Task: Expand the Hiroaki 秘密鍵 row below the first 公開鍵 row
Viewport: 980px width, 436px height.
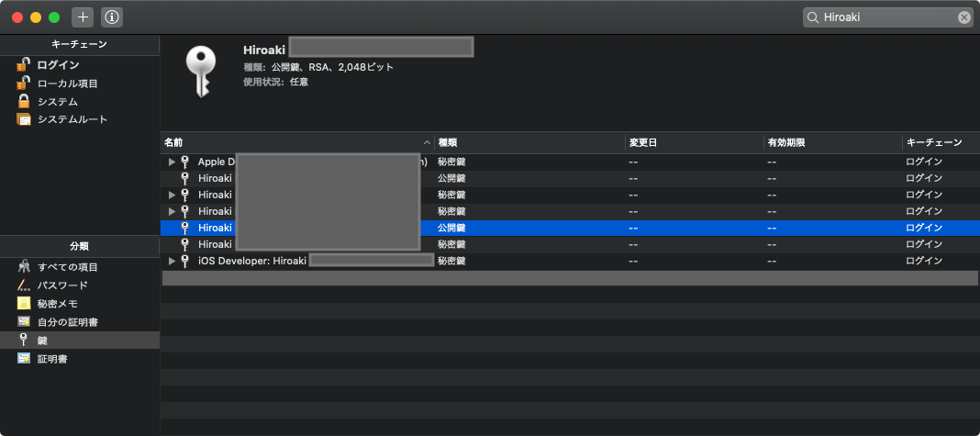Action: (172, 195)
